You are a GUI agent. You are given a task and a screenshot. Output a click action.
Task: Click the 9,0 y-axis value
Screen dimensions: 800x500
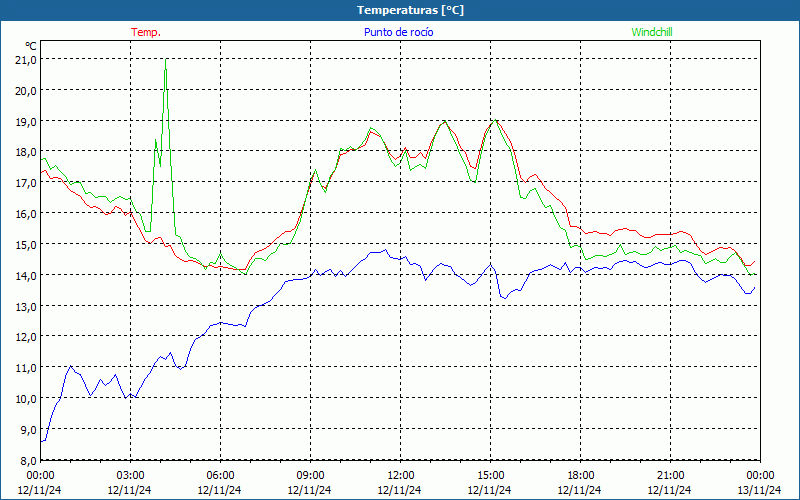coord(29,430)
